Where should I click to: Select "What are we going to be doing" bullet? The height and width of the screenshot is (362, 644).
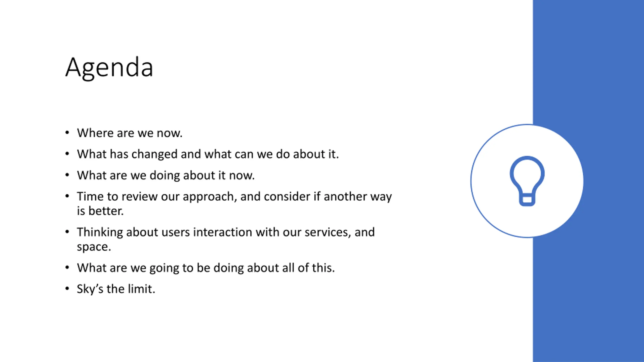(206, 268)
